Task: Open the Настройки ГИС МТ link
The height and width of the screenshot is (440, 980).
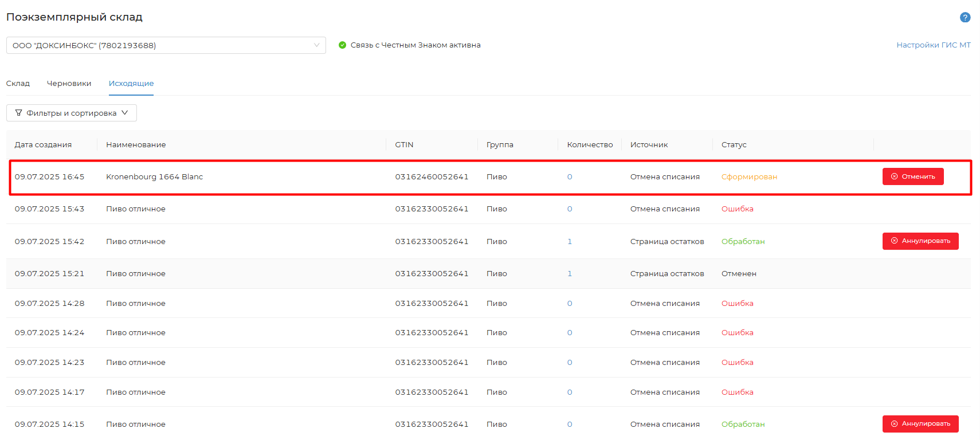Action: [x=933, y=45]
